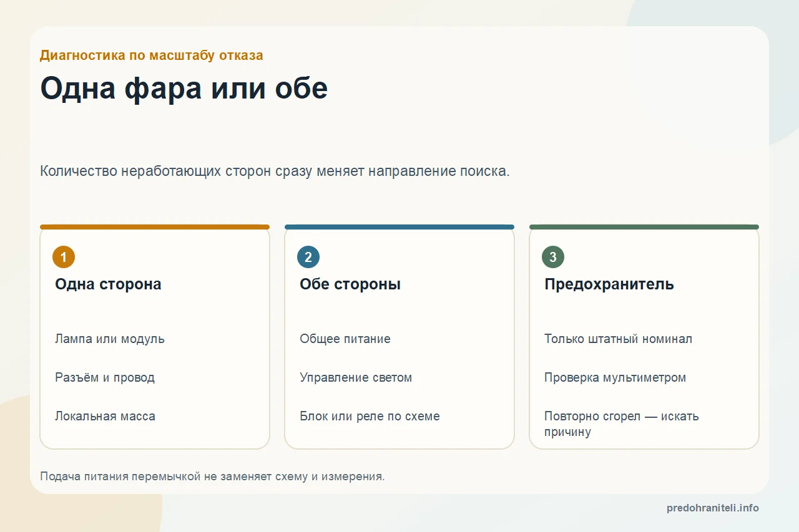Click 'Повторно сгорел — искать причину' item
This screenshot has width=799, height=532.
click(621, 424)
